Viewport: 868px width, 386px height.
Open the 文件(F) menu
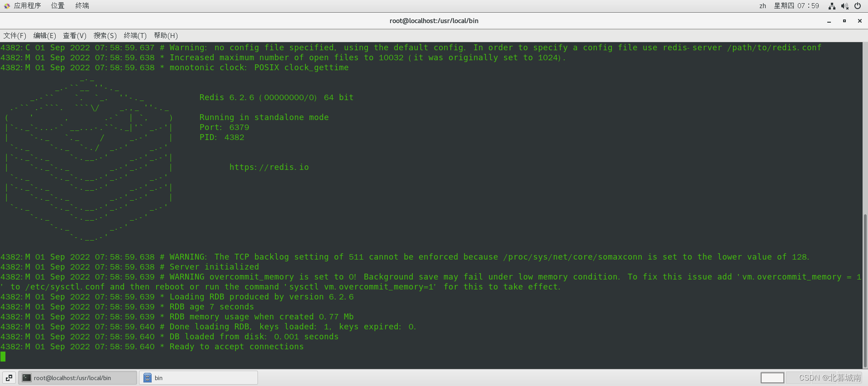pyautogui.click(x=15, y=35)
